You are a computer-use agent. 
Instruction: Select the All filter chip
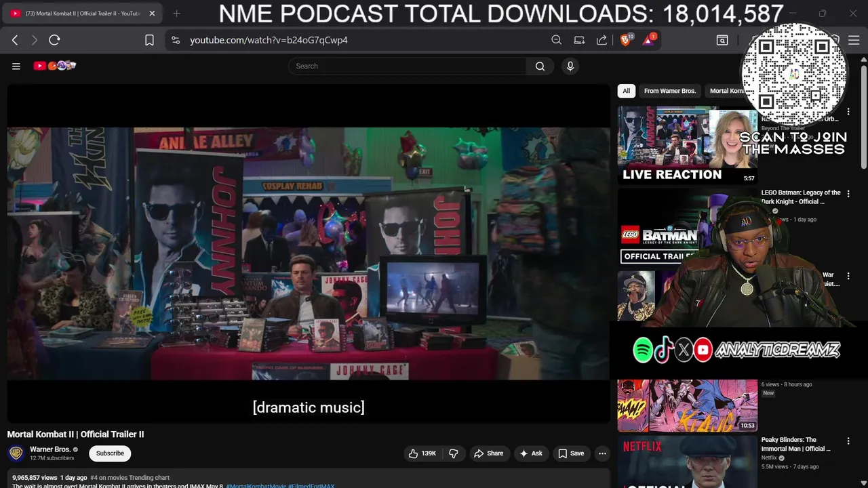point(627,91)
